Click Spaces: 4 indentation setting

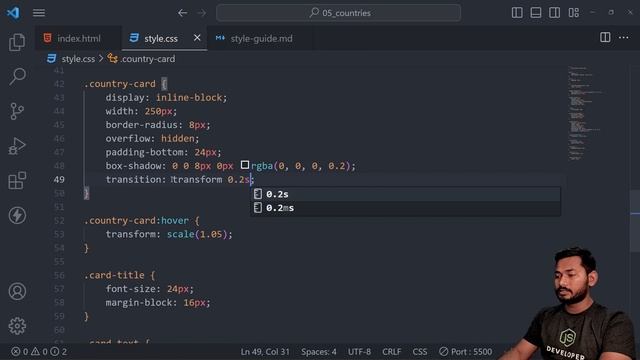coord(319,351)
